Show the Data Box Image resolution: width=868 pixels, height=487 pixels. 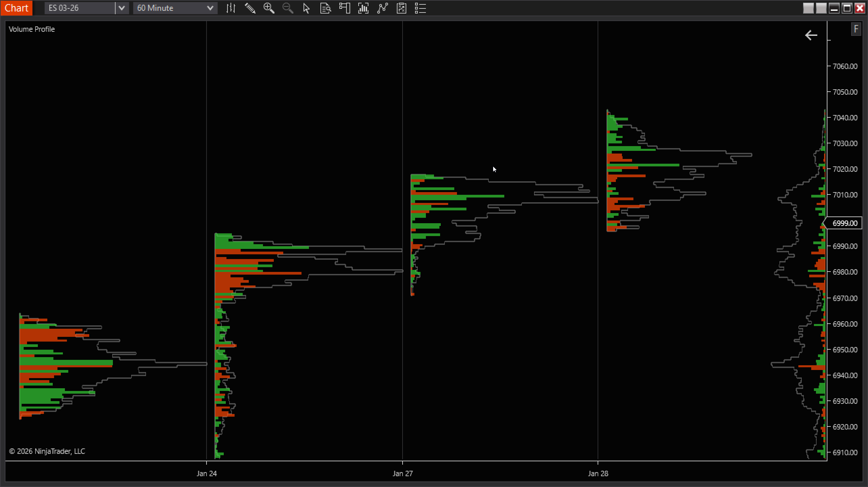325,8
